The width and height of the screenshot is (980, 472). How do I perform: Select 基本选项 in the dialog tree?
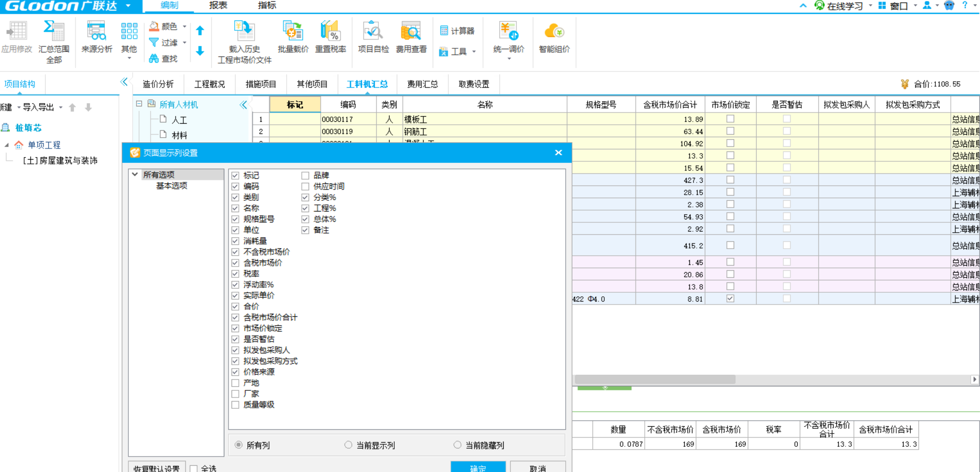[171, 186]
